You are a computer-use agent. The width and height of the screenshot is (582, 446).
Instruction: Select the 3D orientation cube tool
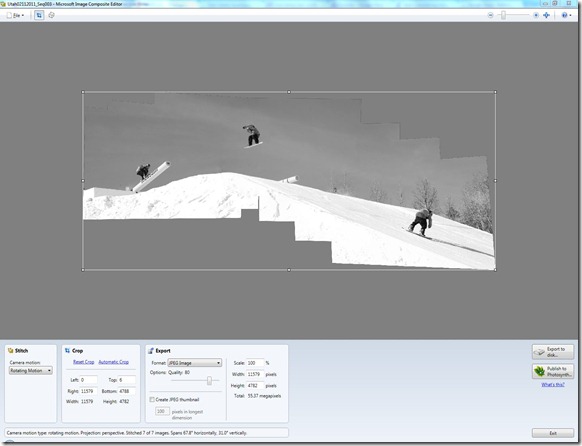click(x=52, y=15)
